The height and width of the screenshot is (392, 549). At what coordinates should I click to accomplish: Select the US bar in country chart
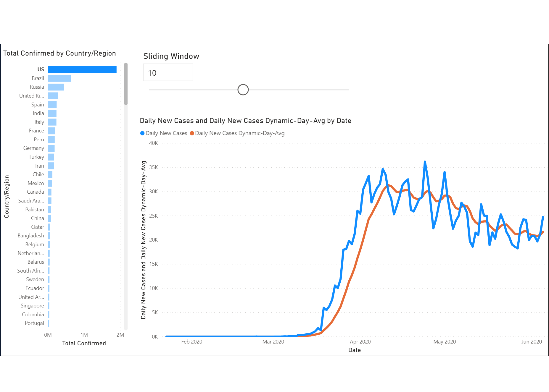[82, 69]
